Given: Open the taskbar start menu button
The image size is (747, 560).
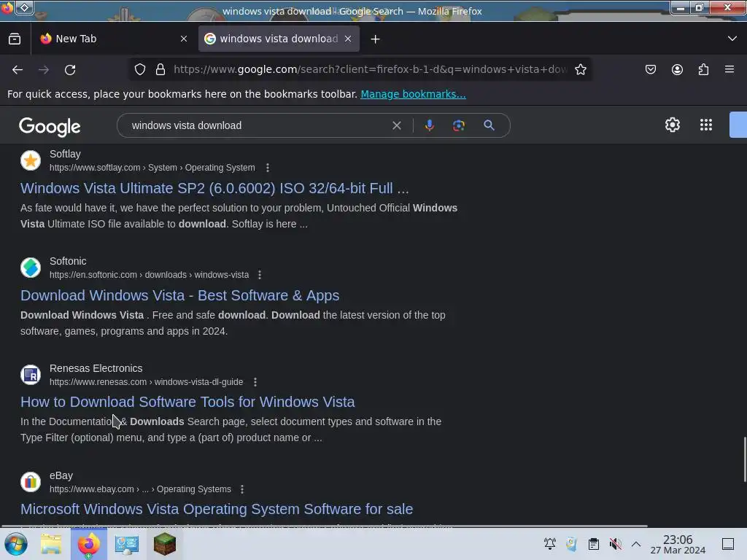Looking at the screenshot, I should pyautogui.click(x=16, y=544).
